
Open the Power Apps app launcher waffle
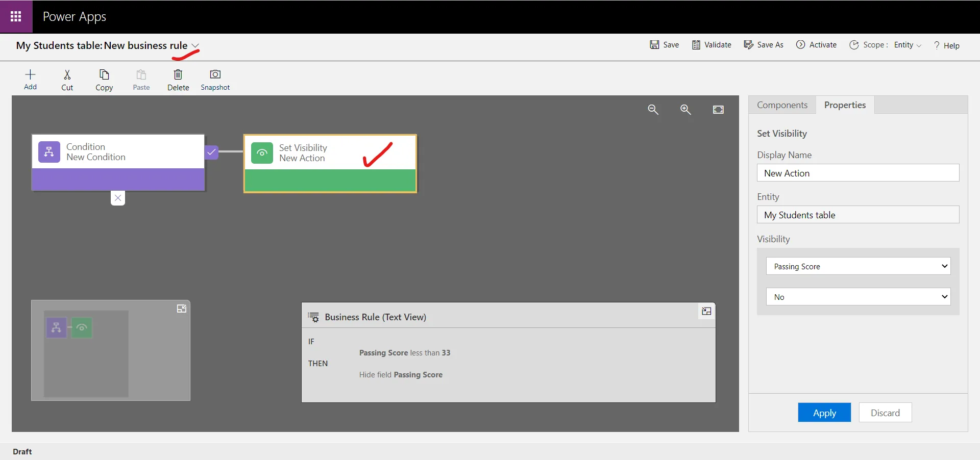[16, 16]
